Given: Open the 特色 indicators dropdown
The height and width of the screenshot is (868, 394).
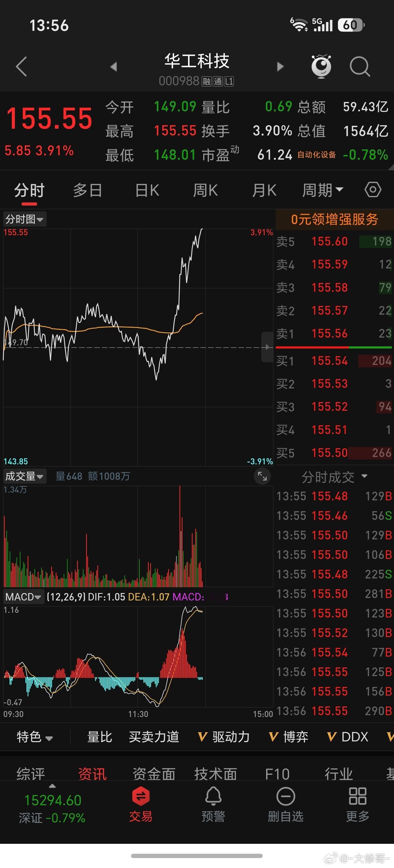Looking at the screenshot, I should [35, 737].
